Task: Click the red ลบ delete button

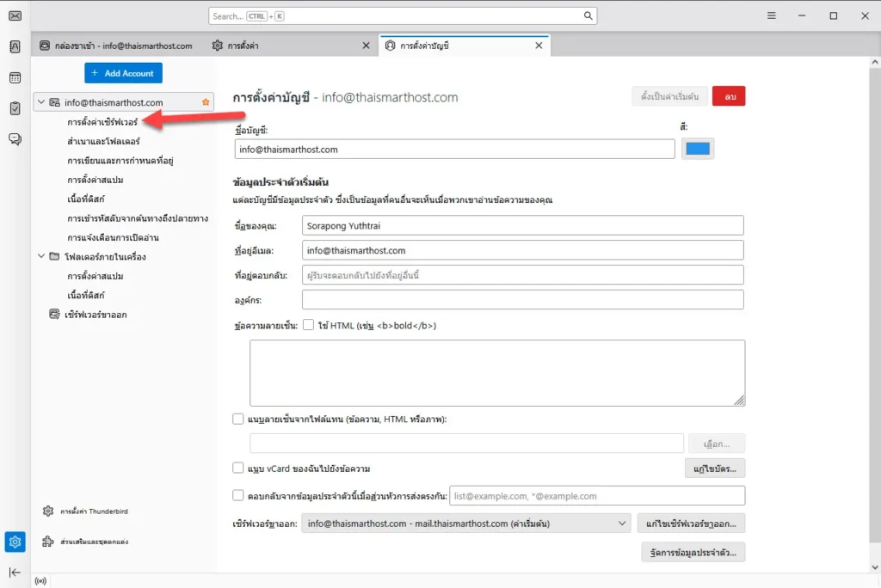Action: [x=729, y=96]
